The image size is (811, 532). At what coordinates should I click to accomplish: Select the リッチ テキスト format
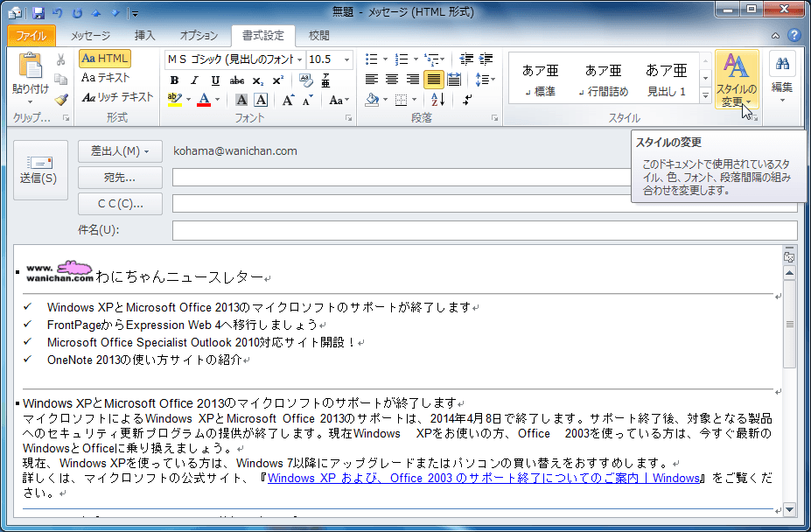tap(117, 97)
